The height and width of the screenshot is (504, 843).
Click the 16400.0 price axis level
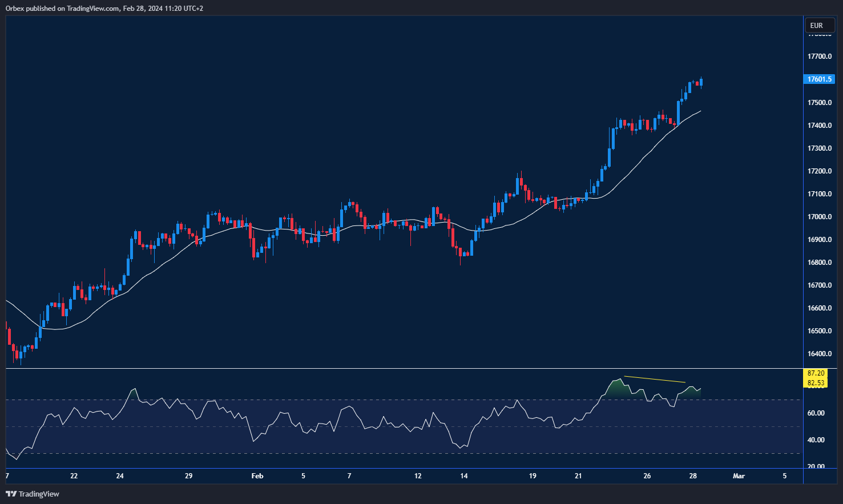(x=820, y=354)
